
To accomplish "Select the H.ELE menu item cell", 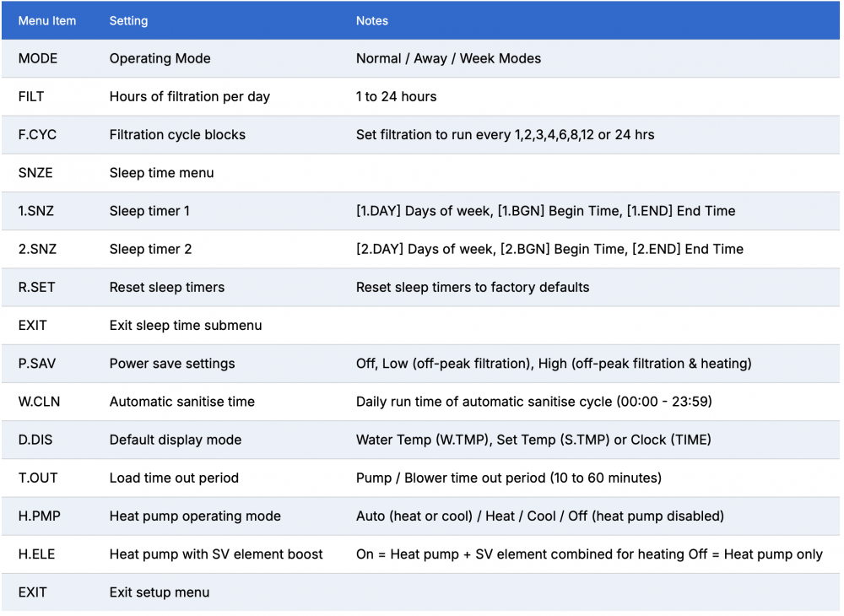I will click(x=36, y=555).
